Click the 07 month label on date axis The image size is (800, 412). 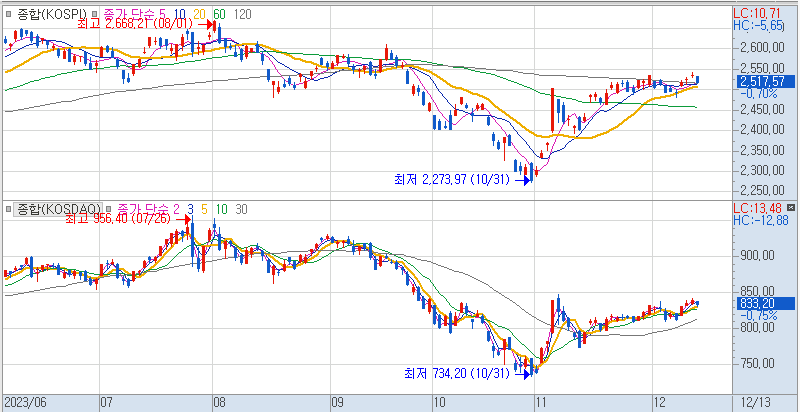(x=106, y=403)
